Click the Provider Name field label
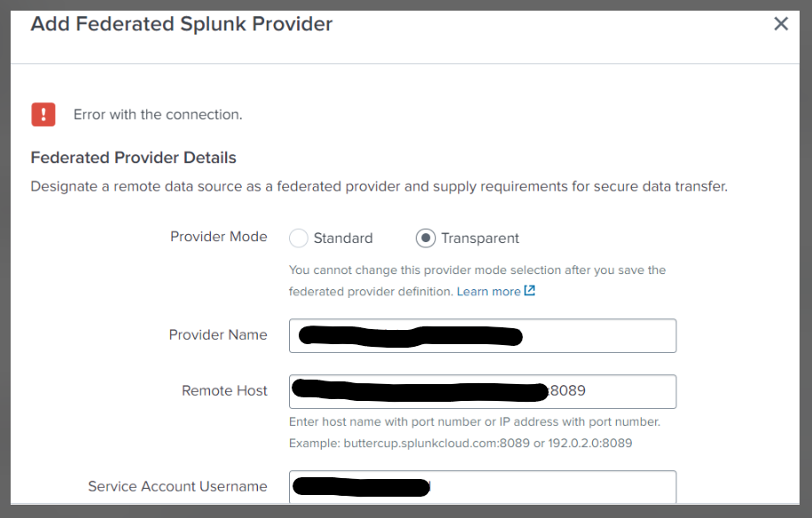Viewport: 812px width, 518px height. [x=218, y=334]
